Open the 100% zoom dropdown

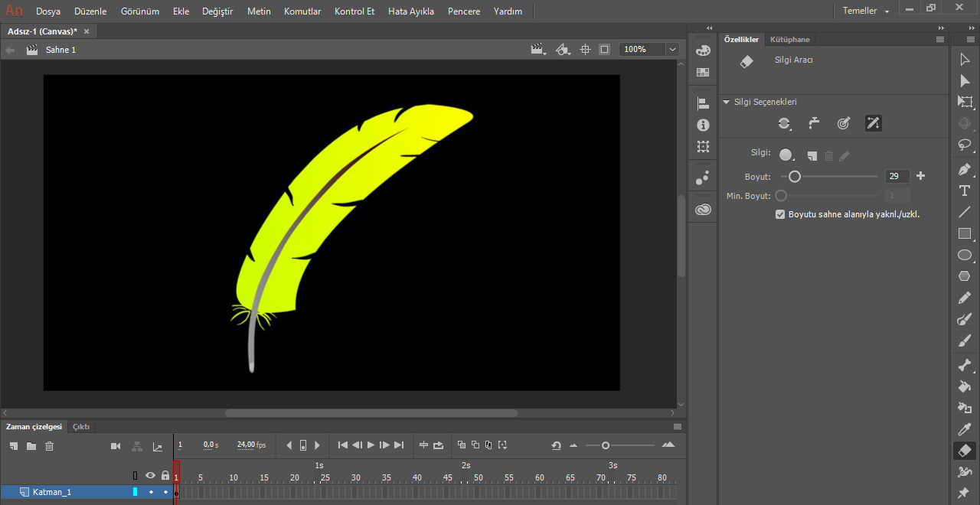[x=672, y=50]
